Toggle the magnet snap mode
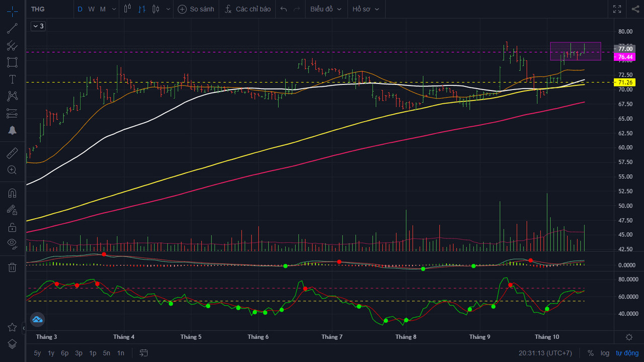 [12, 193]
